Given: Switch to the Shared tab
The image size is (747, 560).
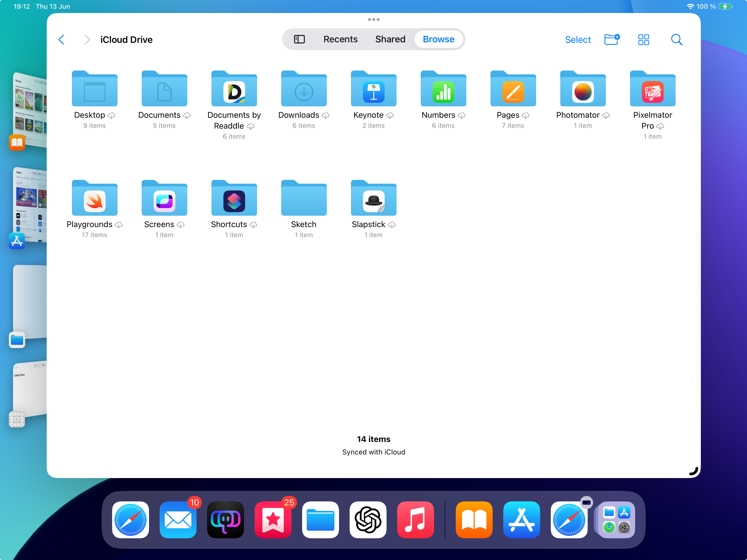Looking at the screenshot, I should tap(390, 40).
